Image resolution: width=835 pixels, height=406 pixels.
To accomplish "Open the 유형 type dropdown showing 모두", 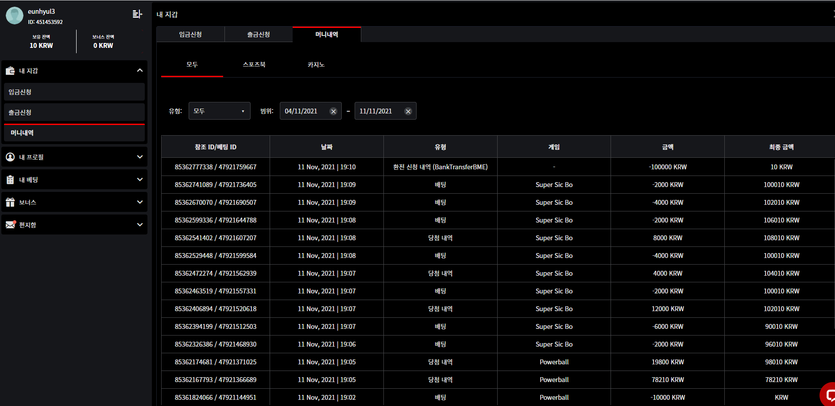I will tap(219, 111).
